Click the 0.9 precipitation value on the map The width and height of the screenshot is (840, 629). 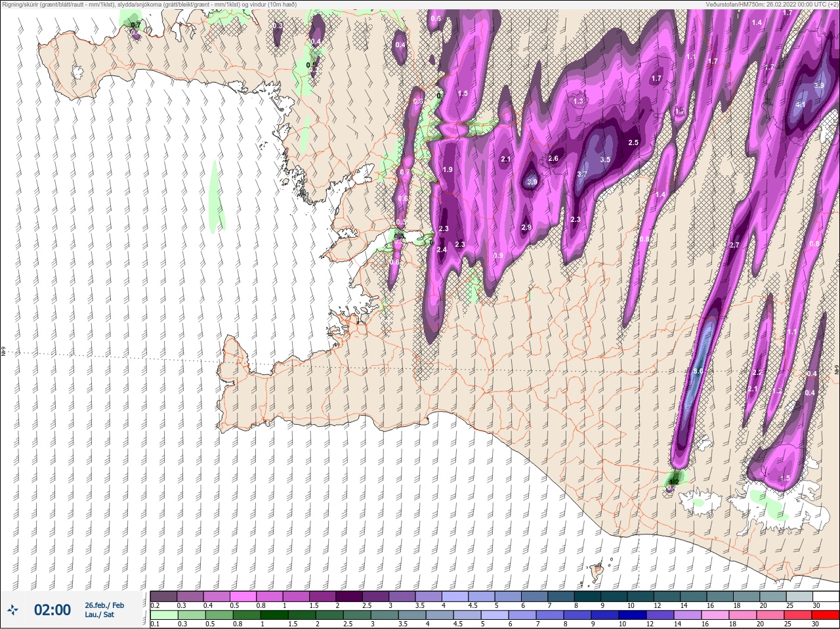coord(498,255)
